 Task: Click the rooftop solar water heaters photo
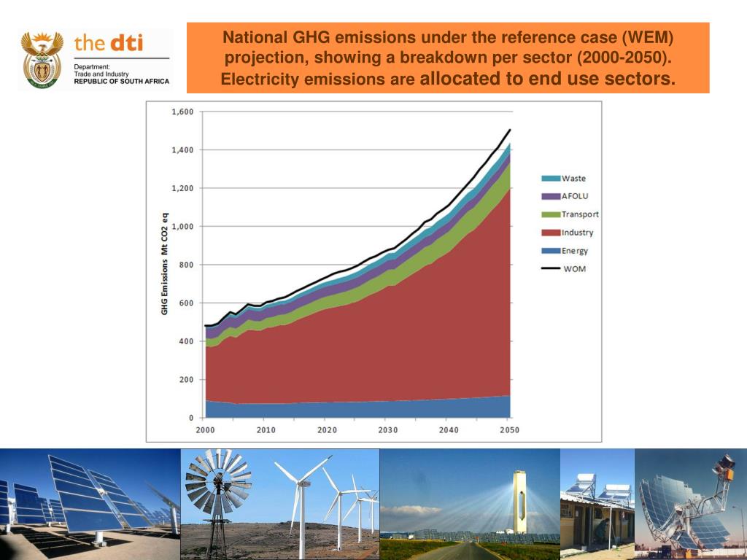597,505
